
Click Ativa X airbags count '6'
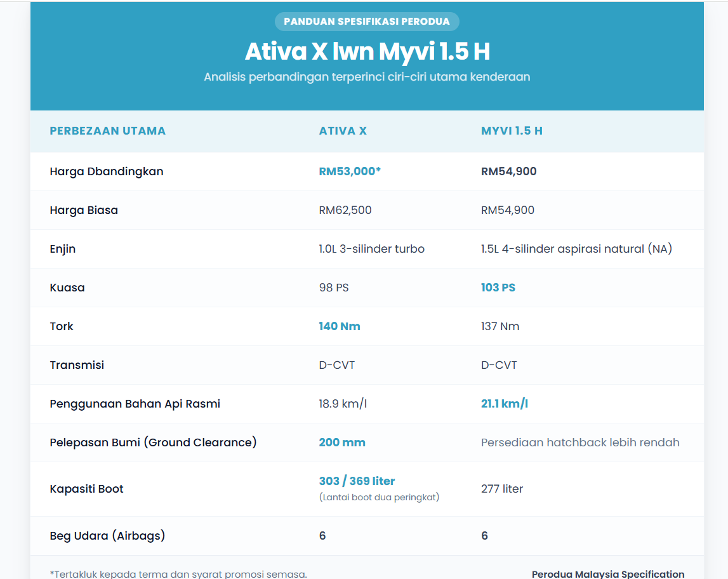[322, 536]
